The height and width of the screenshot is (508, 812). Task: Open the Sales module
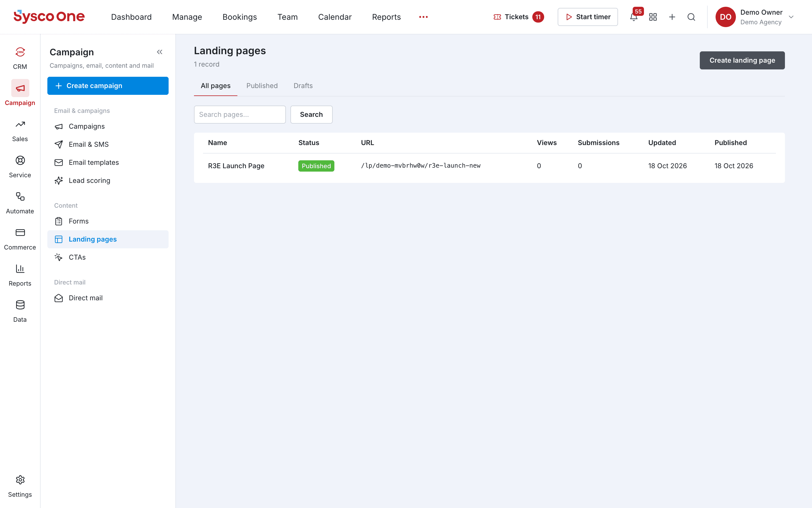[x=20, y=130]
